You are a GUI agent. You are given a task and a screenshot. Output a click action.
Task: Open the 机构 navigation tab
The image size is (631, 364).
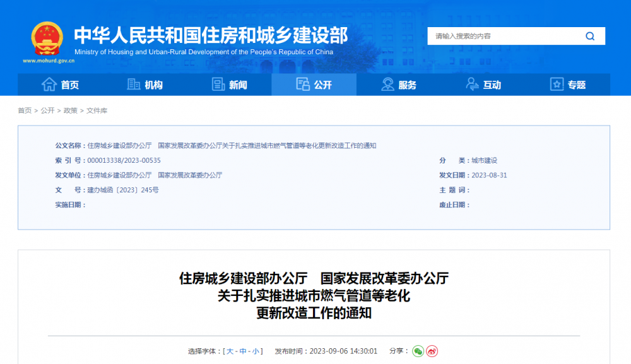pyautogui.click(x=145, y=85)
